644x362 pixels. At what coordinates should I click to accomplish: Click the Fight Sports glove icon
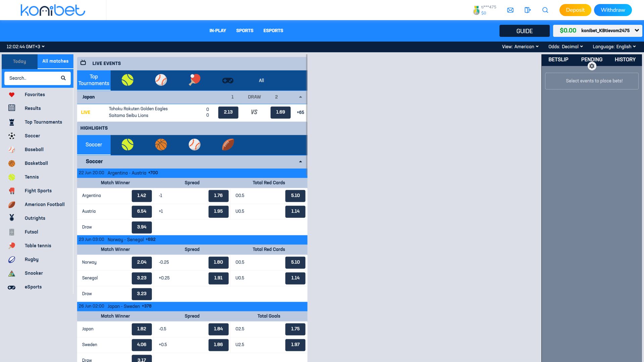click(12, 191)
